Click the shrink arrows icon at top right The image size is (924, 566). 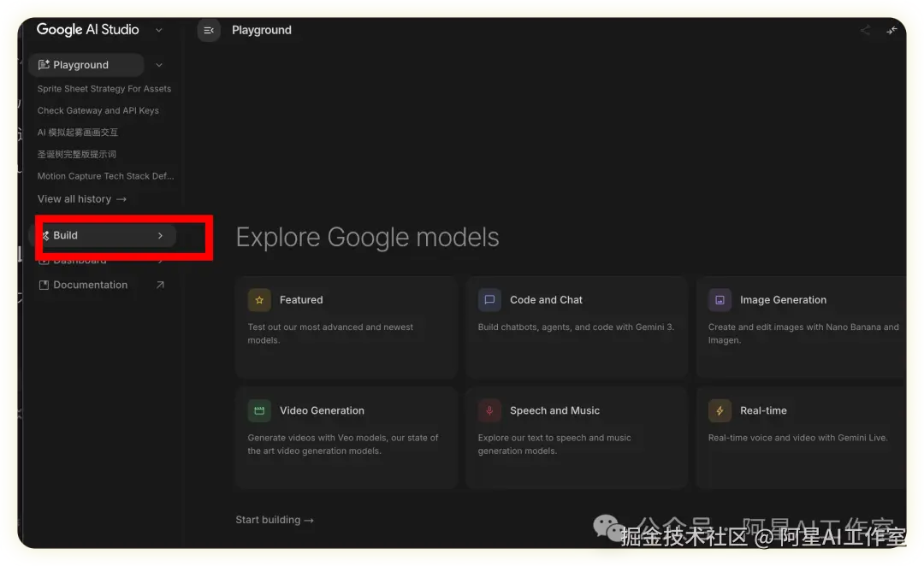(891, 30)
